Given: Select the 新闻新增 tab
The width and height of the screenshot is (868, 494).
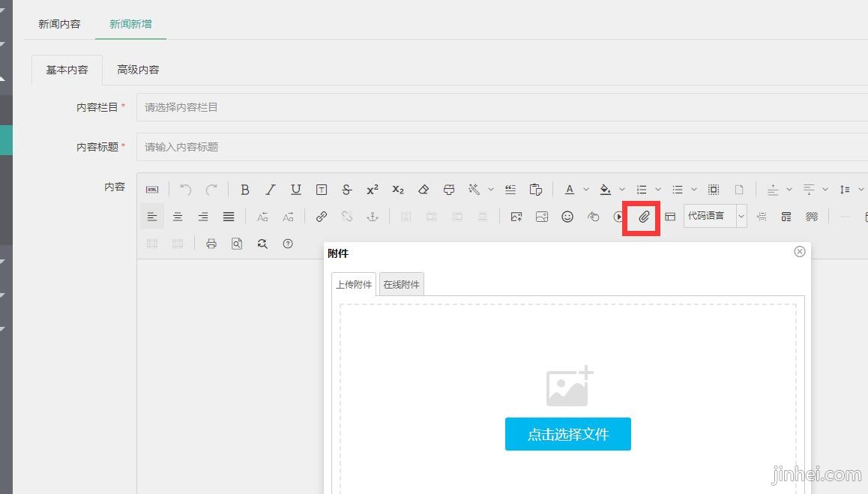Looking at the screenshot, I should coord(130,24).
